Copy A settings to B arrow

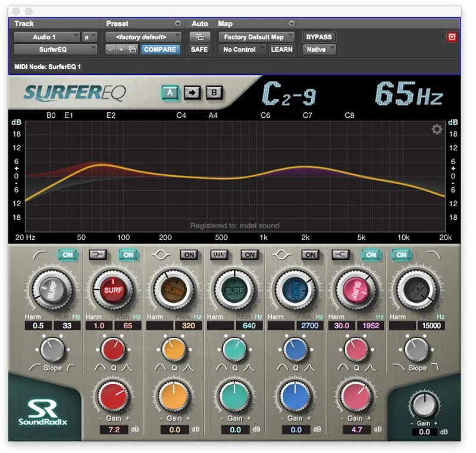[192, 93]
